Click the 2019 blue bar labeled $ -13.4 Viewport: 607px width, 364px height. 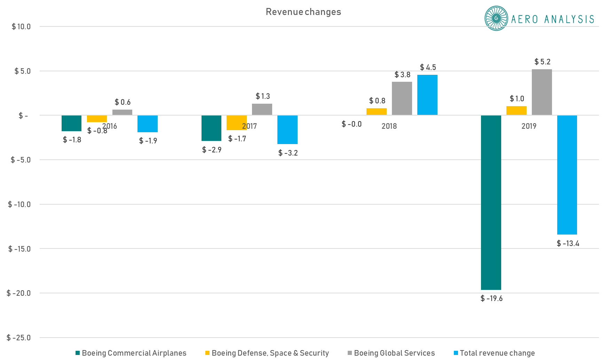pos(567,175)
